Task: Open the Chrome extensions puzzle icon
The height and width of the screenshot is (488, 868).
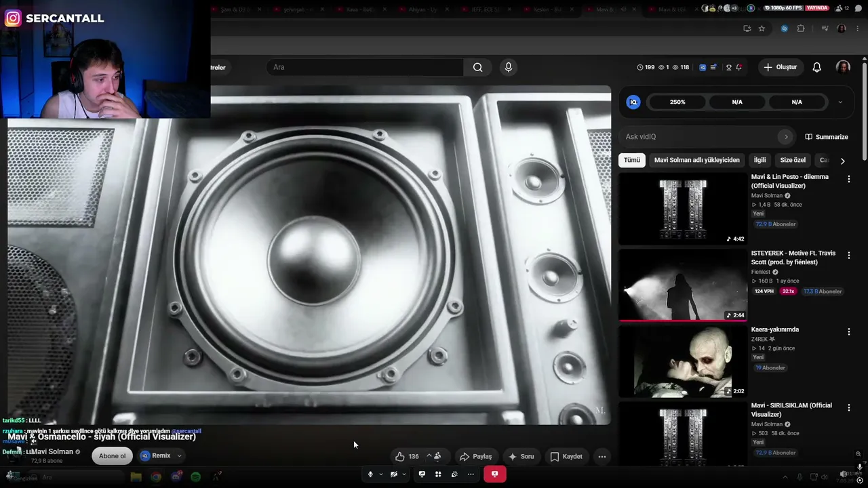Action: [801, 28]
